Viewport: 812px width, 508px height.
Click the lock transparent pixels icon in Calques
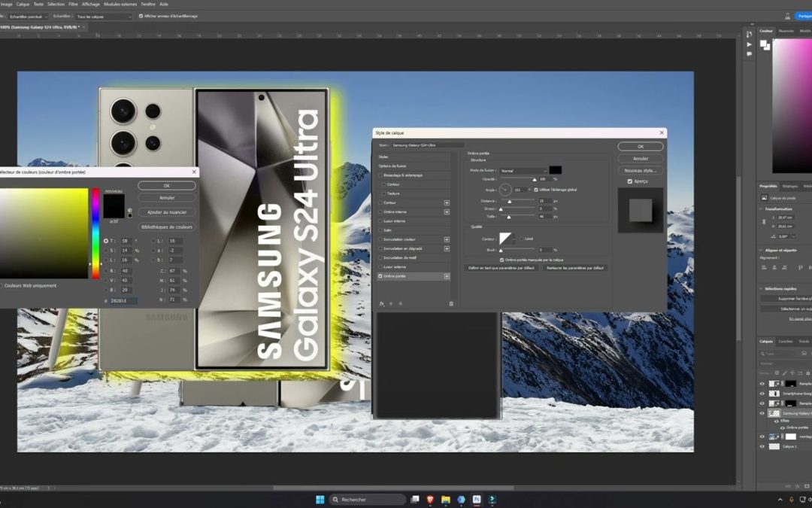(x=776, y=373)
